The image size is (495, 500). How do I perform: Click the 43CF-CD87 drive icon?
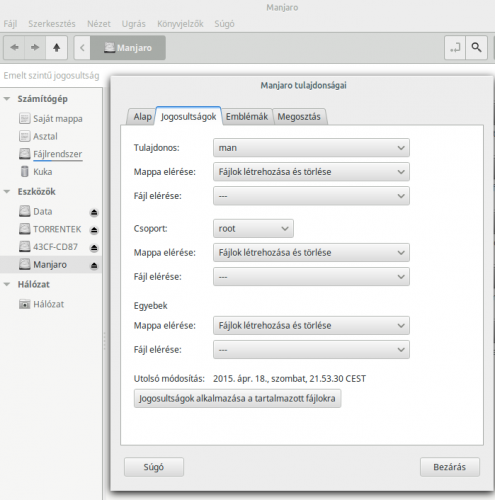click(25, 247)
